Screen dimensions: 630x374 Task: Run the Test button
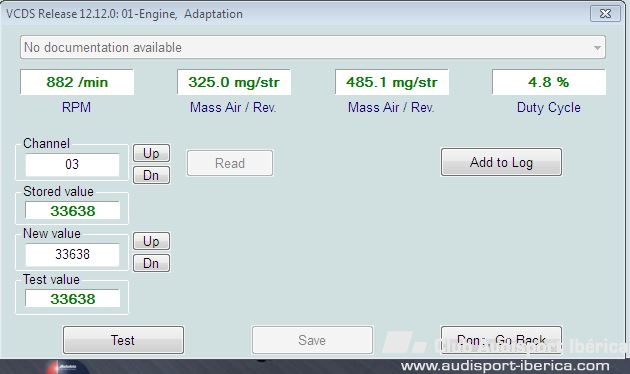pos(123,340)
